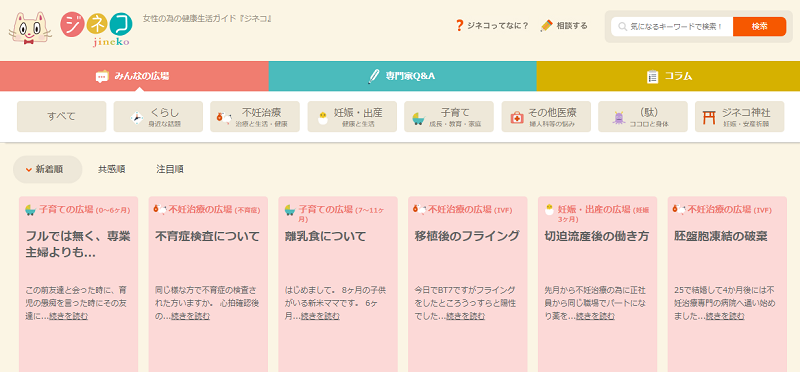The image size is (800, 372).
Task: Click the clock icon in くらし category
Action: coord(137,118)
